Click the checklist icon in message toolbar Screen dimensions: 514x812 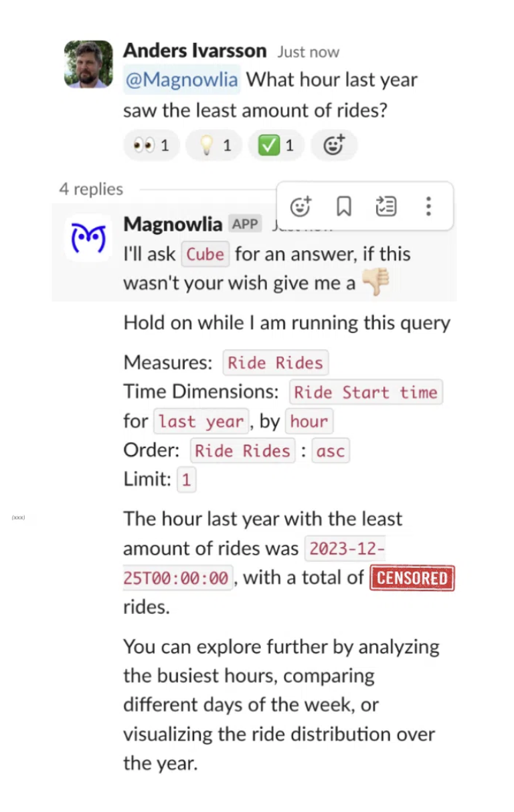[386, 207]
